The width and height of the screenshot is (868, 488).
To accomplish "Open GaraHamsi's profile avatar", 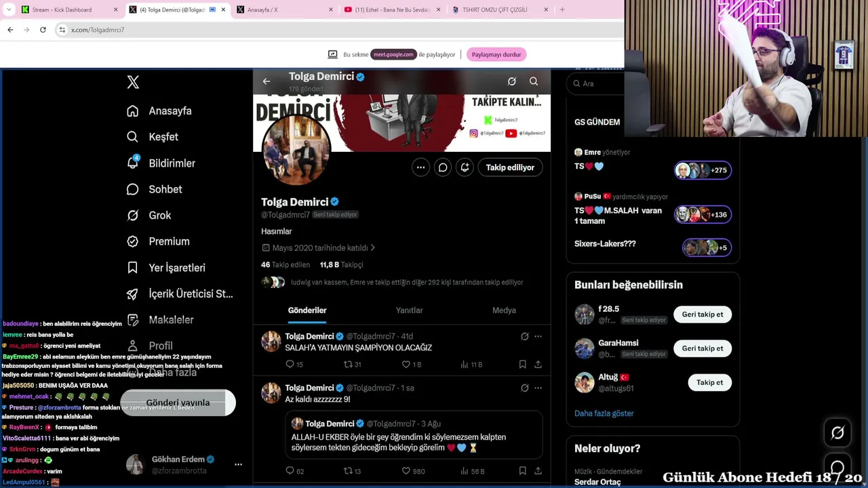I will [x=585, y=348].
